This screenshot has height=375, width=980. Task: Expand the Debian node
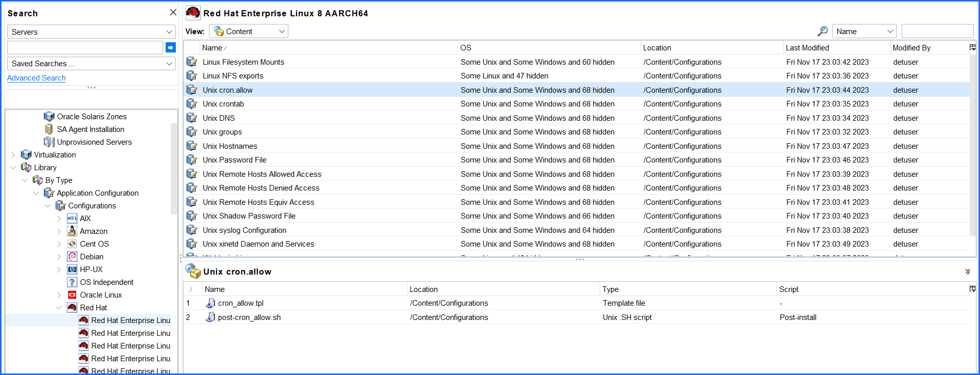(x=59, y=257)
